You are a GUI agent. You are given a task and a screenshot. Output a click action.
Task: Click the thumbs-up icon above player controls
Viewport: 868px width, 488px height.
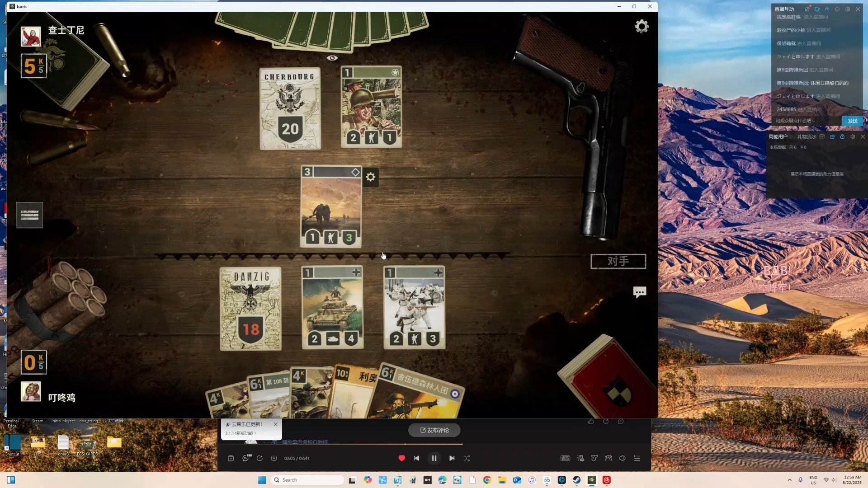click(x=591, y=421)
